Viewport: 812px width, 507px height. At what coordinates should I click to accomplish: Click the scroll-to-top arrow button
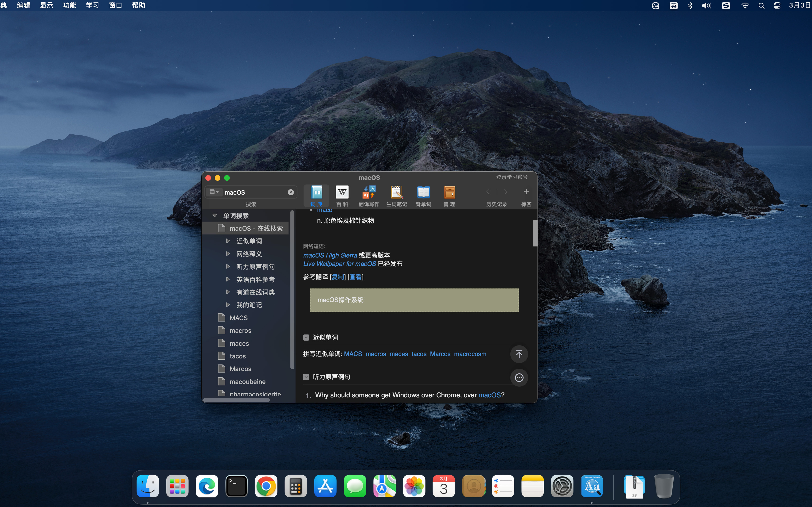click(519, 354)
